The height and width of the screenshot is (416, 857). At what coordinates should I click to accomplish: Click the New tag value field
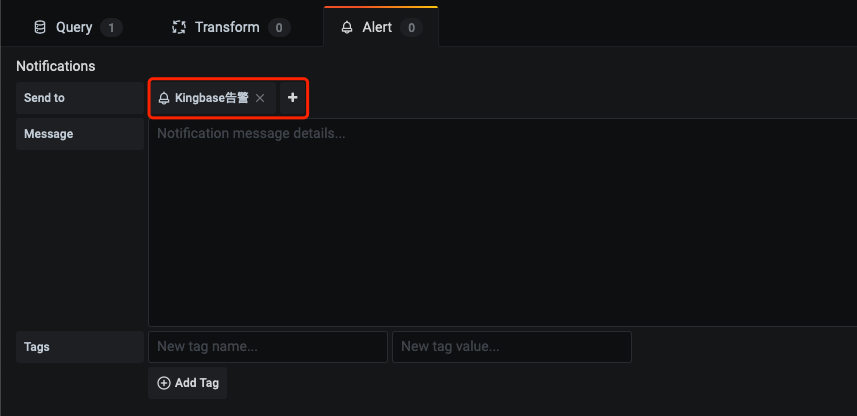pyautogui.click(x=512, y=347)
